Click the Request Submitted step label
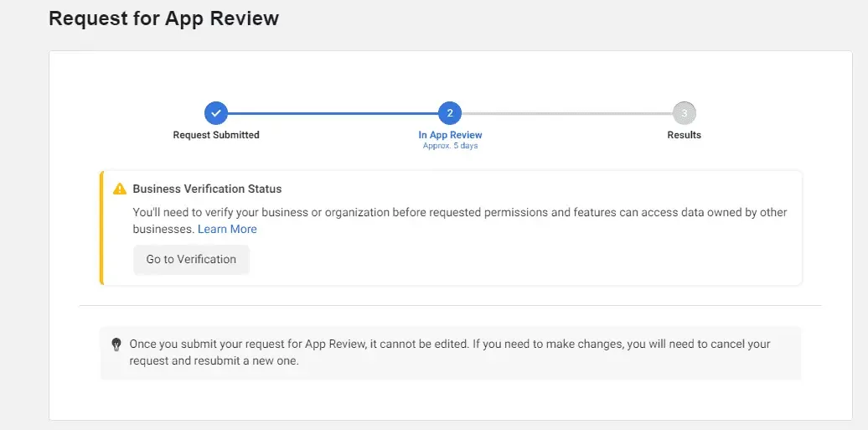 coord(216,135)
